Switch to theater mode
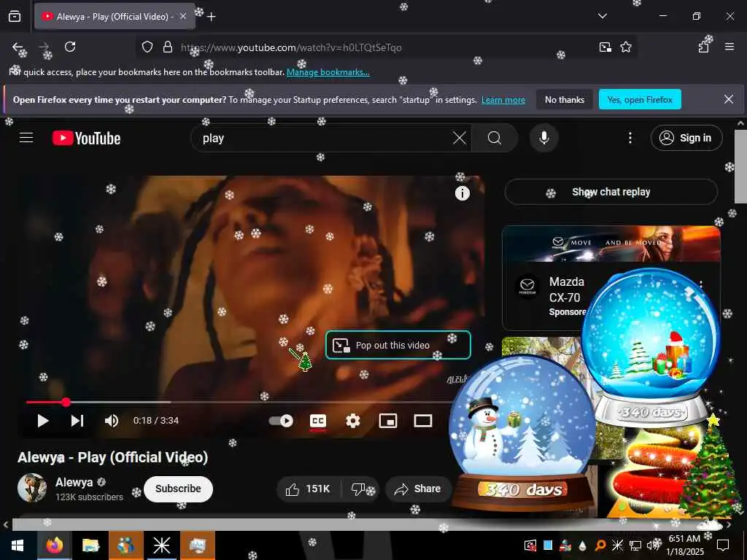The width and height of the screenshot is (747, 560). pos(423,421)
